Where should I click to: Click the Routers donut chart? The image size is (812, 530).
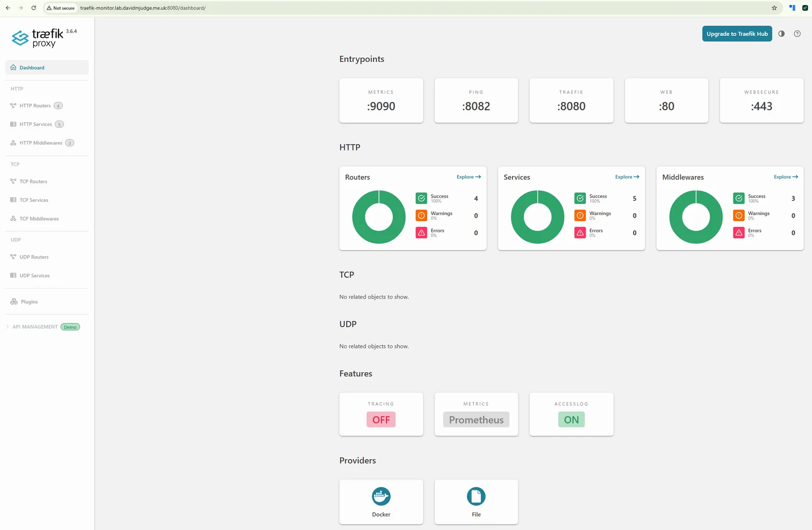click(379, 217)
